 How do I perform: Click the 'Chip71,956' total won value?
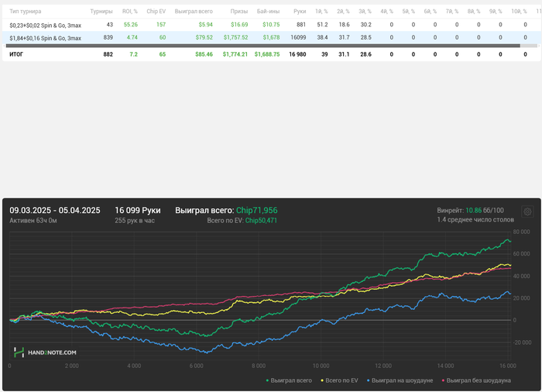[257, 211]
